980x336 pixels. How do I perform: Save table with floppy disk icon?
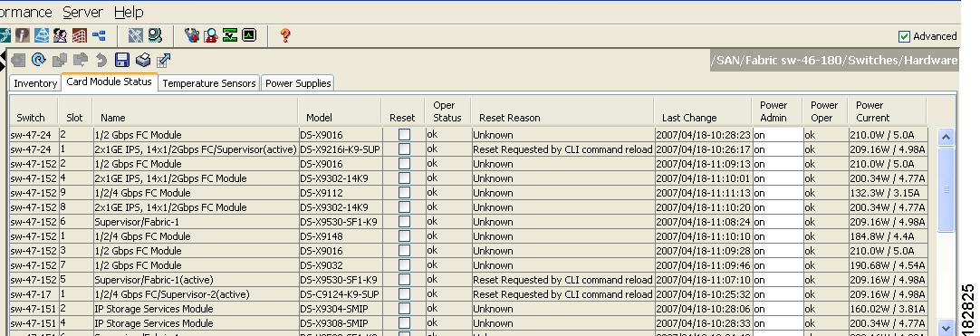122,60
